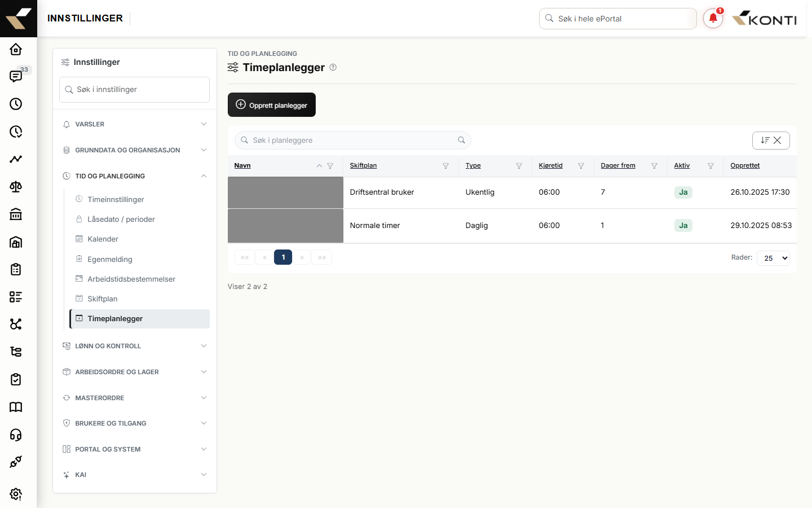Expand the BRUKERE OG TILGANG section
Image resolution: width=812 pixels, height=508 pixels.
pos(135,423)
